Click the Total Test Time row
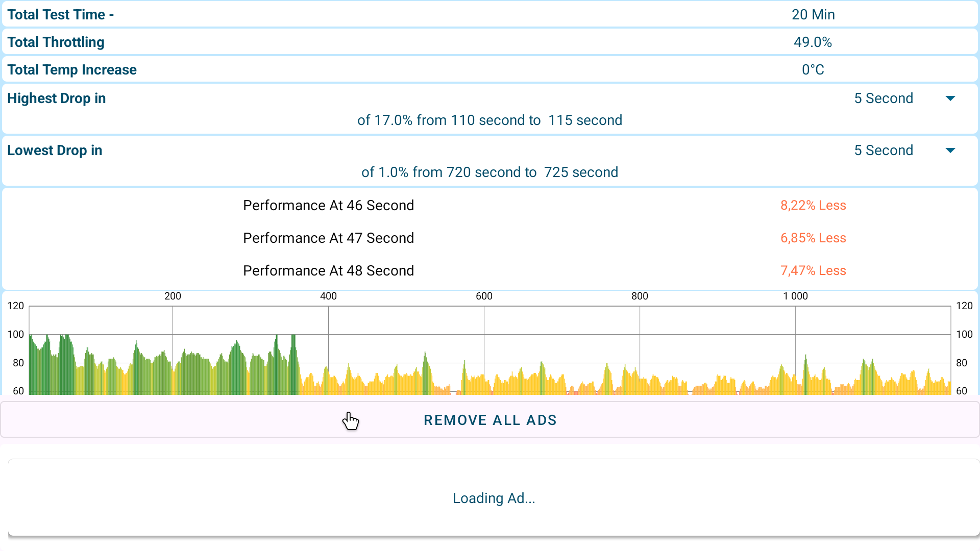Viewport: 980px width, 551px height. coord(60,15)
